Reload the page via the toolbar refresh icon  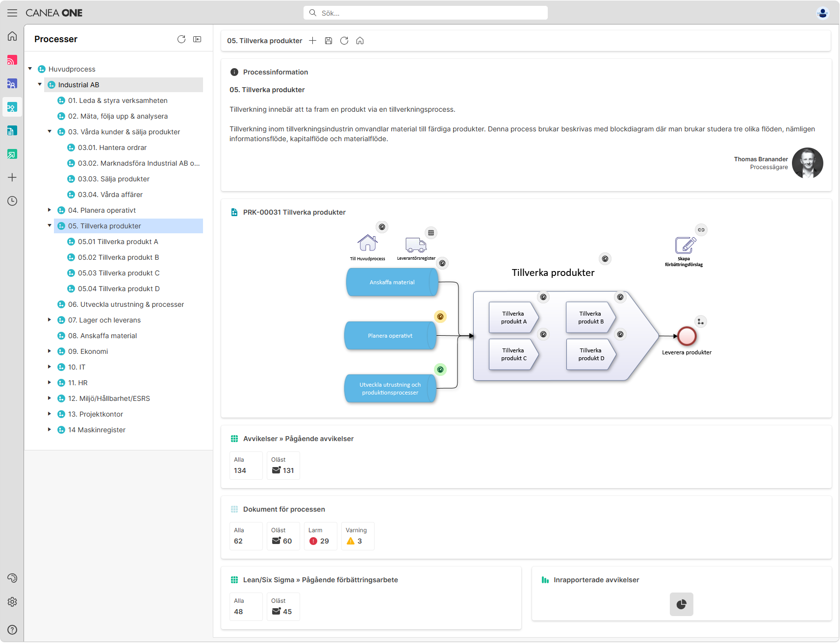(344, 41)
